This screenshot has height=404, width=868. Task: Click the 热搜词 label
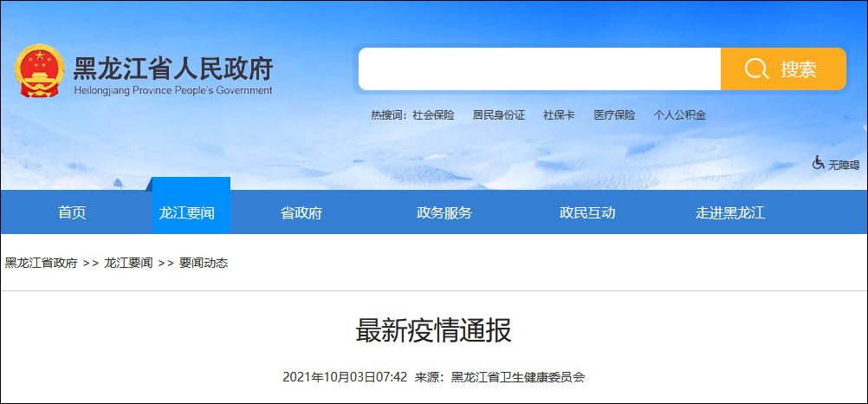pos(387,115)
